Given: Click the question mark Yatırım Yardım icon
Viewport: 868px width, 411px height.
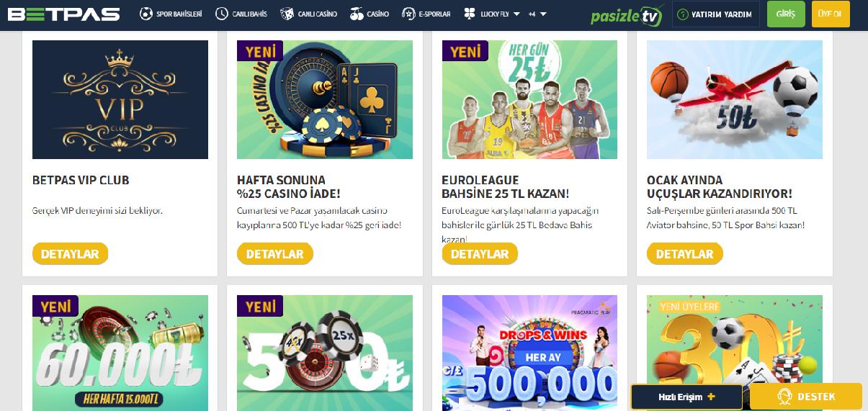Looking at the screenshot, I should coord(683,14).
